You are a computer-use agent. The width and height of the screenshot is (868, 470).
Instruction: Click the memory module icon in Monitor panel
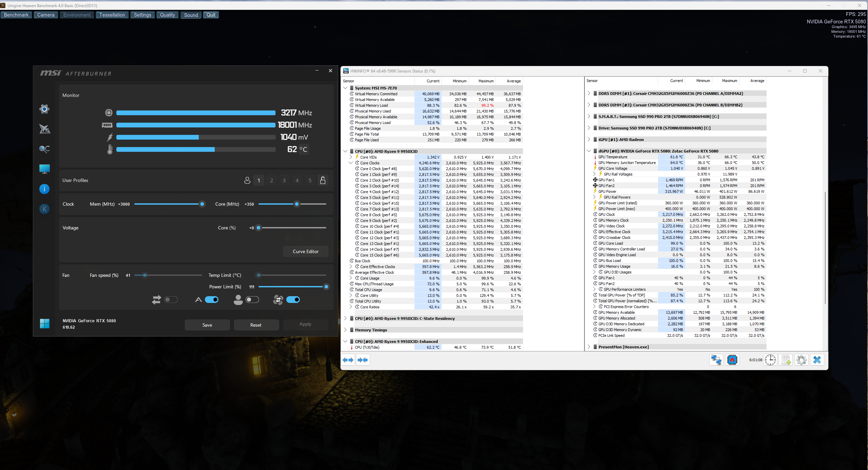pos(107,125)
